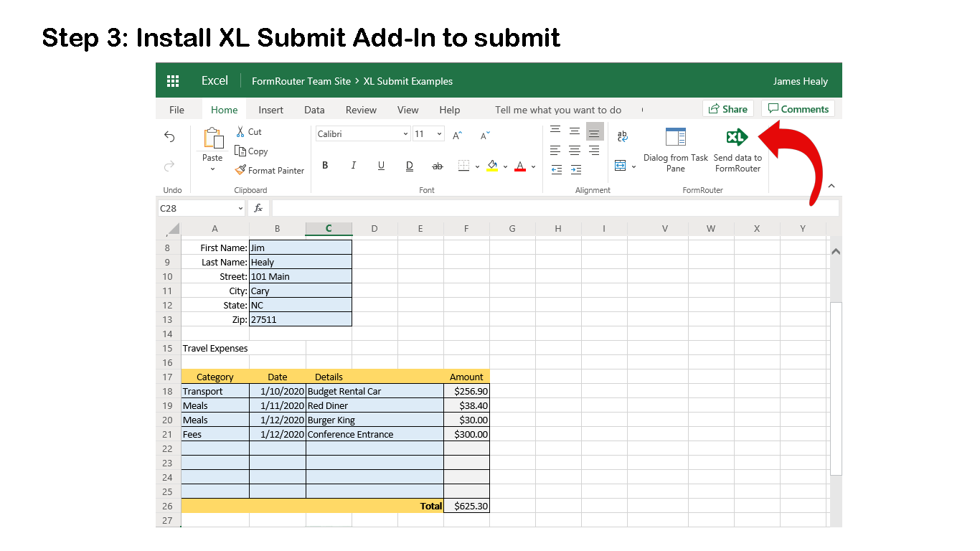The width and height of the screenshot is (980, 551).
Task: Click Send data to FormRouter
Action: click(738, 150)
